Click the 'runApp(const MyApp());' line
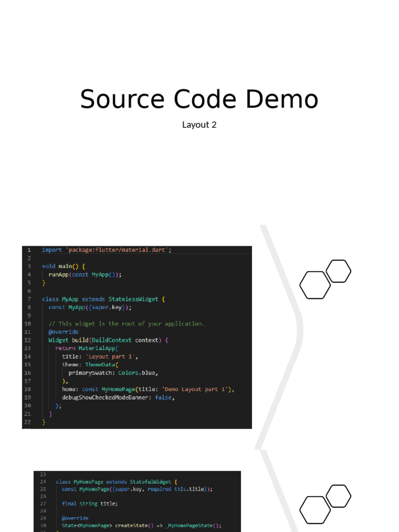The image size is (399, 532). [85, 274]
